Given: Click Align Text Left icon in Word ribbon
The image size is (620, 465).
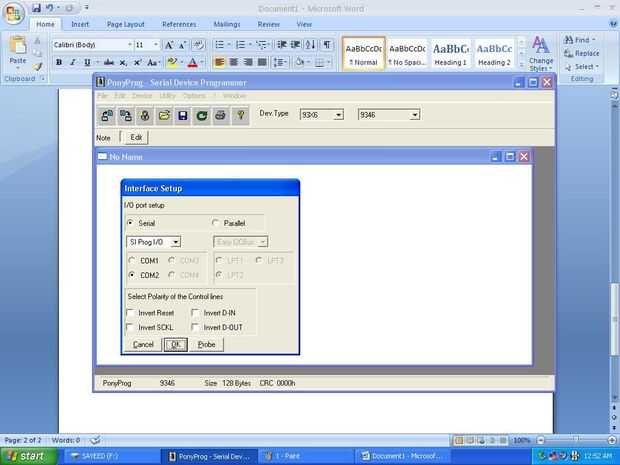Looking at the screenshot, I should (219, 62).
